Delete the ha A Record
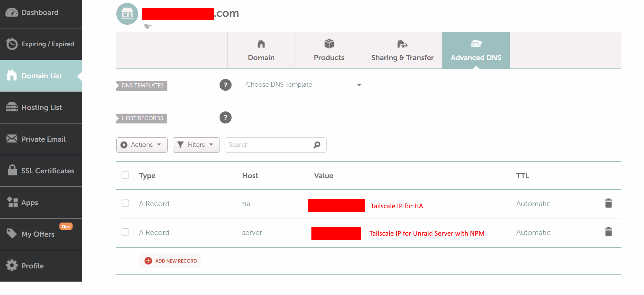The height and width of the screenshot is (295, 644). (x=608, y=203)
